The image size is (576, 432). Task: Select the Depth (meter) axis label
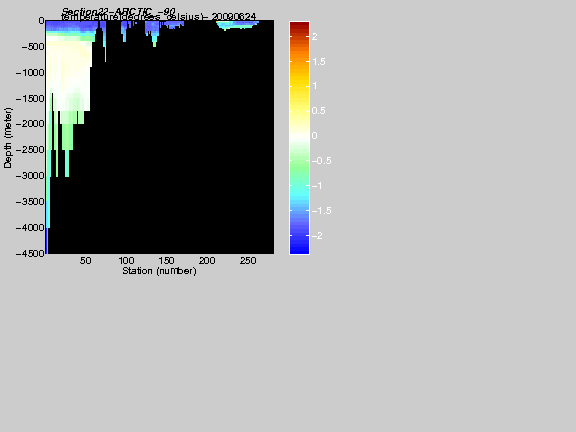click(8, 138)
